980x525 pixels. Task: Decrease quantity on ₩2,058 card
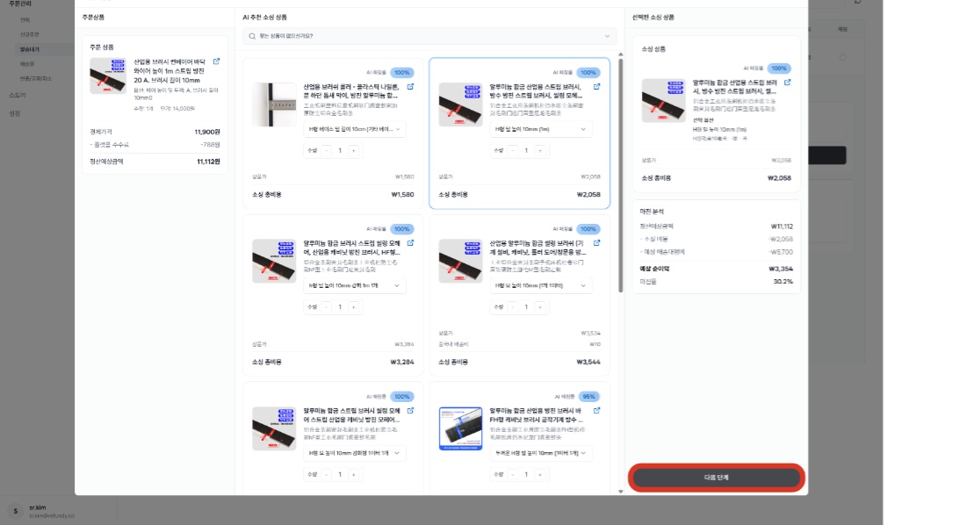pyautogui.click(x=513, y=151)
